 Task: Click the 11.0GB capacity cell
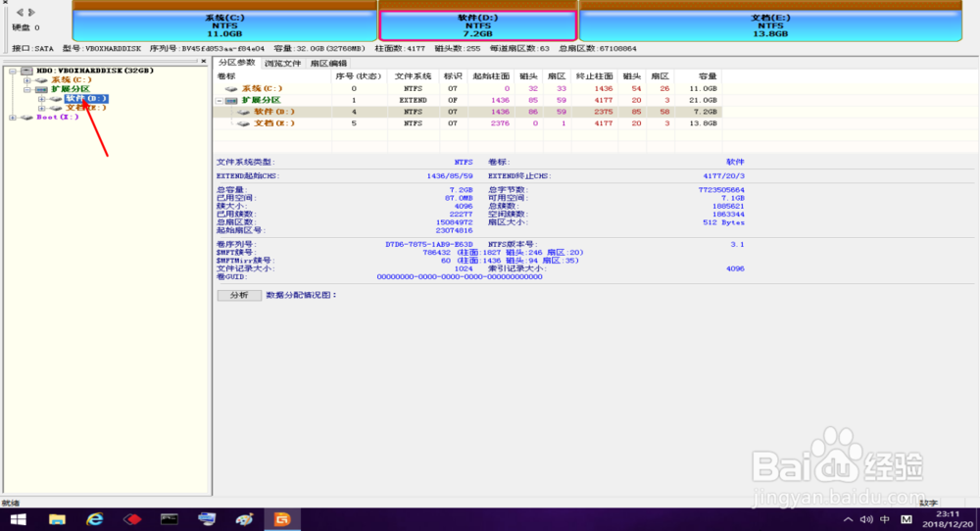click(703, 89)
